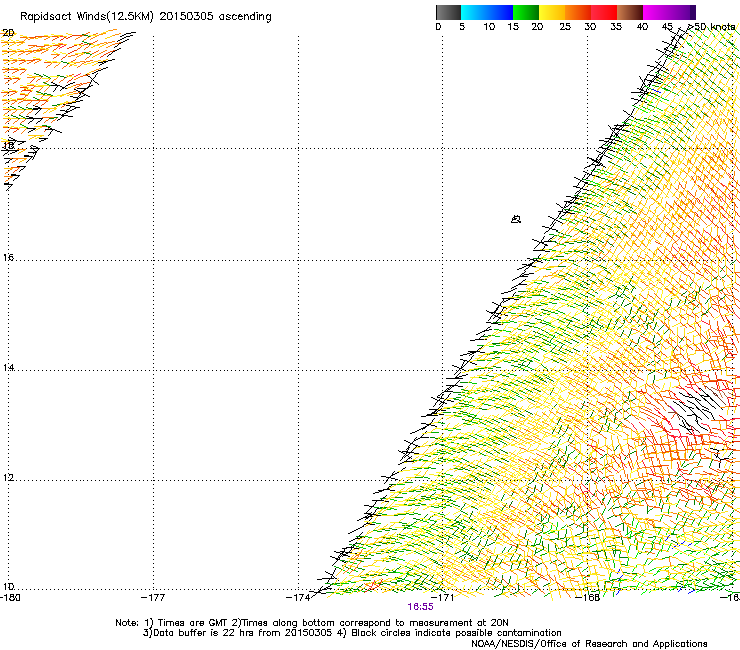Click the green 15-20 knots color segment
The height and width of the screenshot is (650, 740).
(x=526, y=12)
